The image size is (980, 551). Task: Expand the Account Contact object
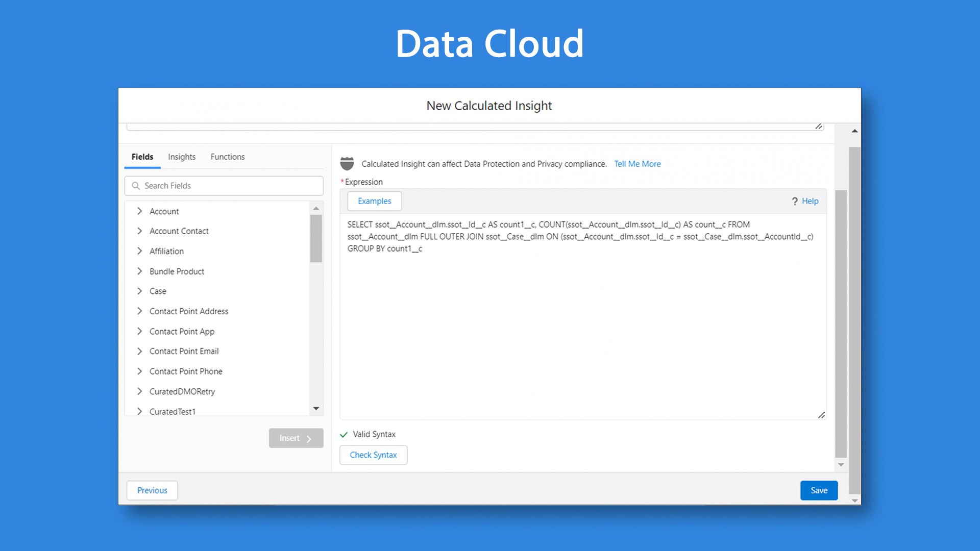point(139,231)
